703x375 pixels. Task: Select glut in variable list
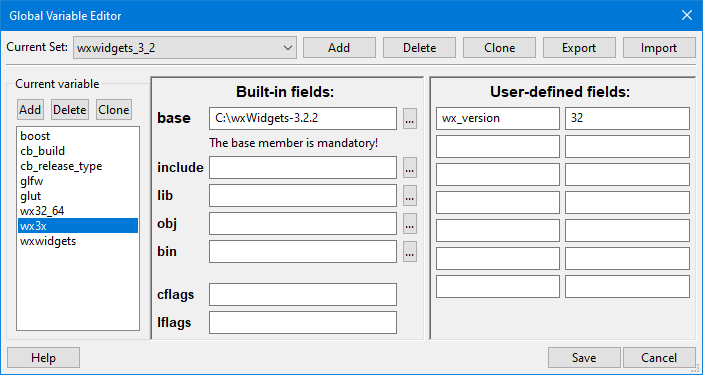[78, 196]
